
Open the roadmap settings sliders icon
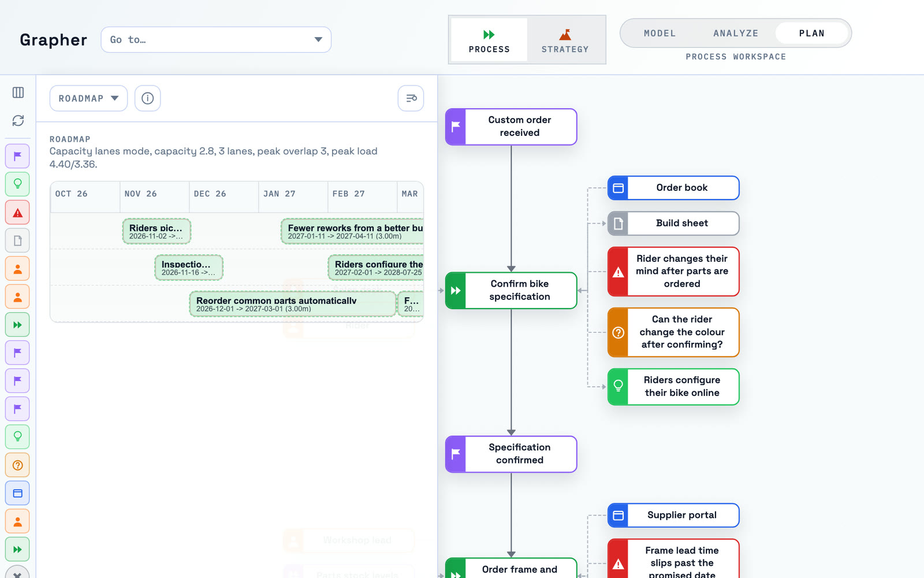(411, 98)
